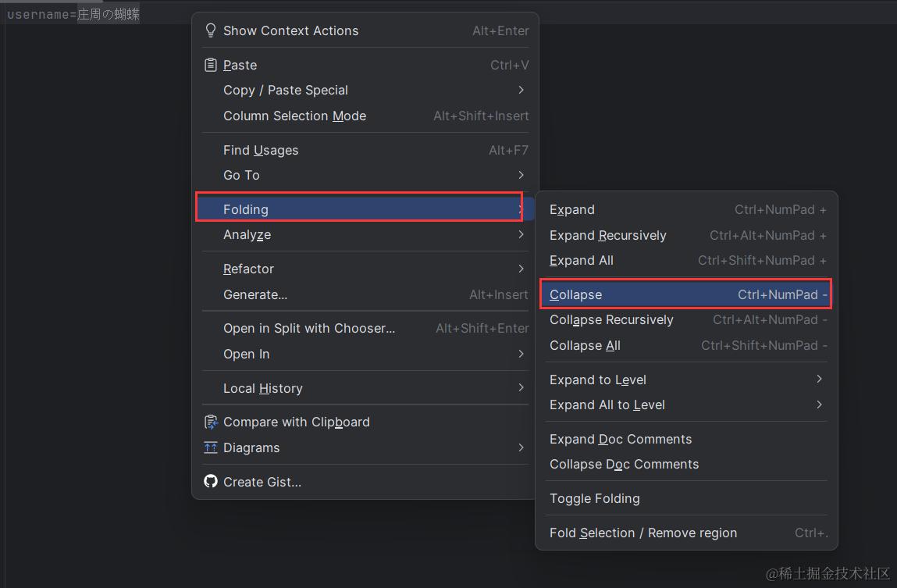Open Copy / Paste Special submenu arrow
This screenshot has height=588, width=897.
point(521,90)
